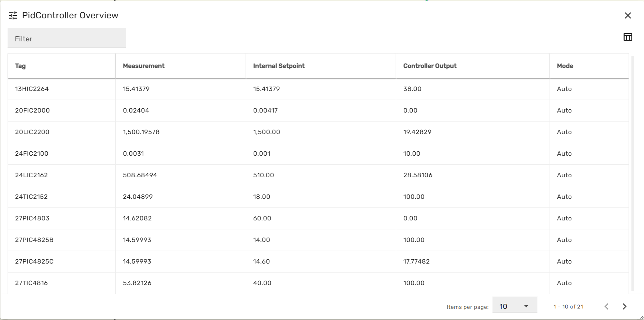Sort by the Tag column header
The height and width of the screenshot is (320, 644).
coord(20,66)
